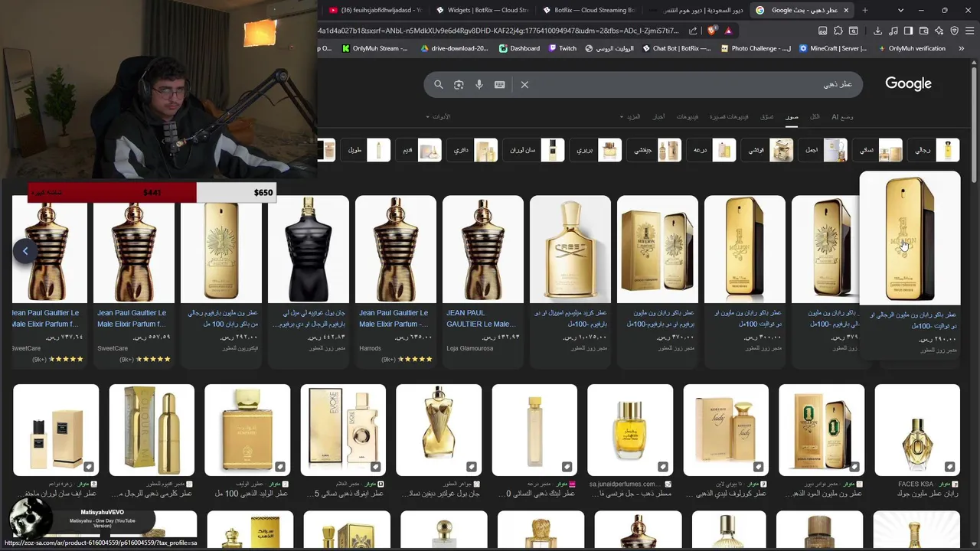Open the black Jean Paul Gaultier bottle image
The width and height of the screenshot is (980, 551).
309,249
